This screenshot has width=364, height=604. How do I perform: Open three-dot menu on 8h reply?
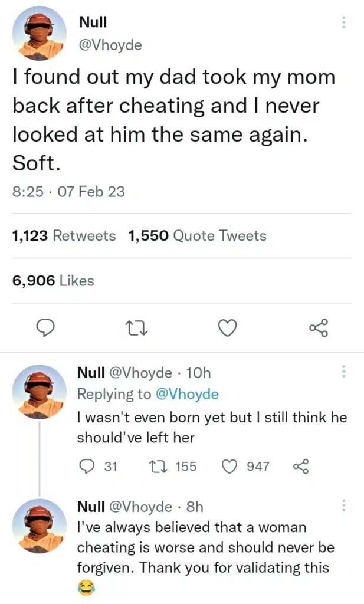coord(344,506)
